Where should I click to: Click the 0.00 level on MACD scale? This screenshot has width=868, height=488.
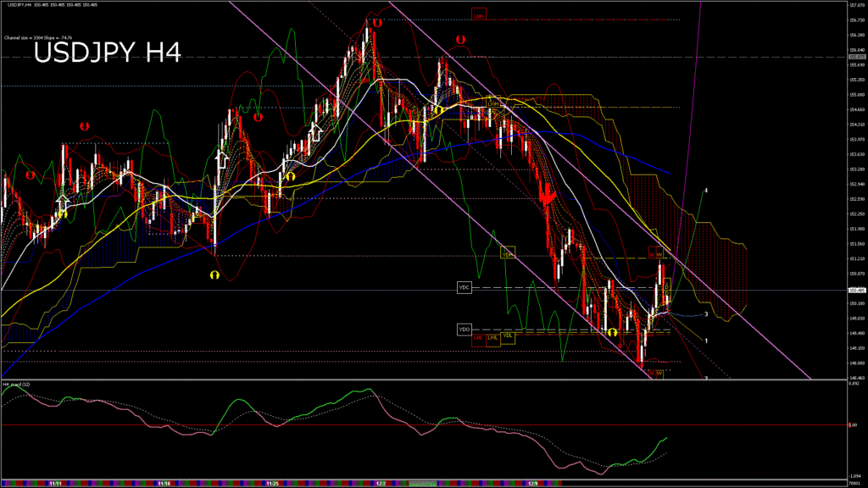[x=853, y=424]
